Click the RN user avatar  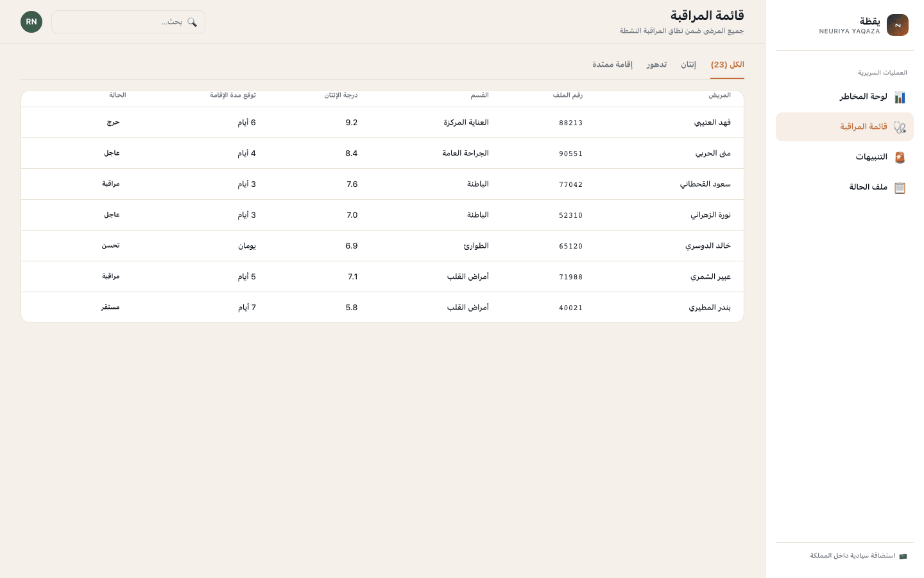[x=31, y=22]
